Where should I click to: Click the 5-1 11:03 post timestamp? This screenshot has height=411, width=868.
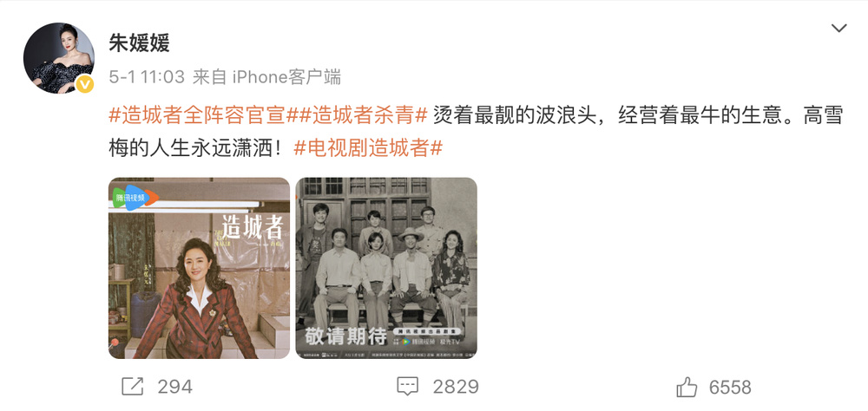coord(147,77)
